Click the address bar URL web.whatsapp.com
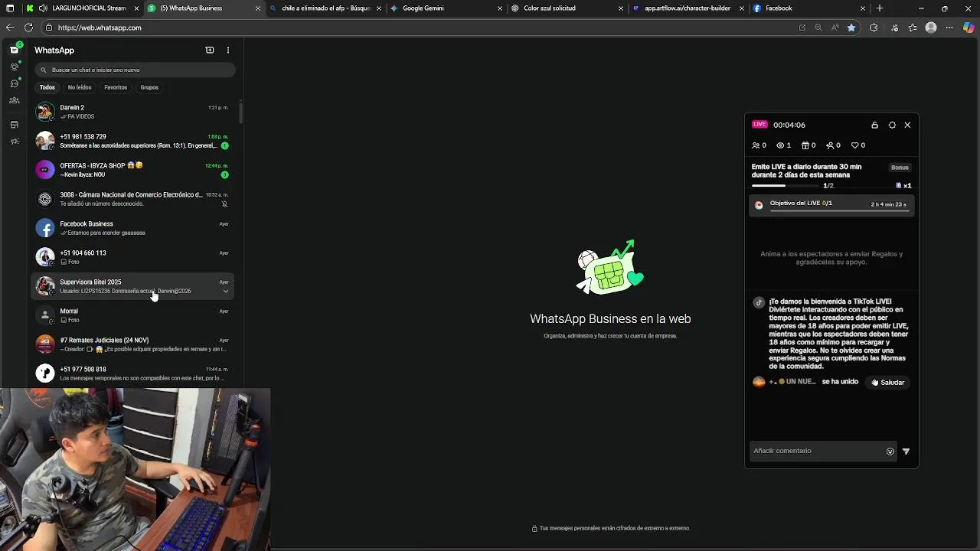The height and width of the screenshot is (551, 980). pyautogui.click(x=100, y=28)
